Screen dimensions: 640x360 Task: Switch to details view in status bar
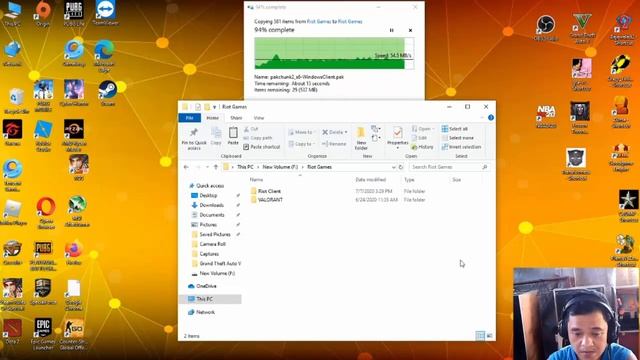[480, 336]
